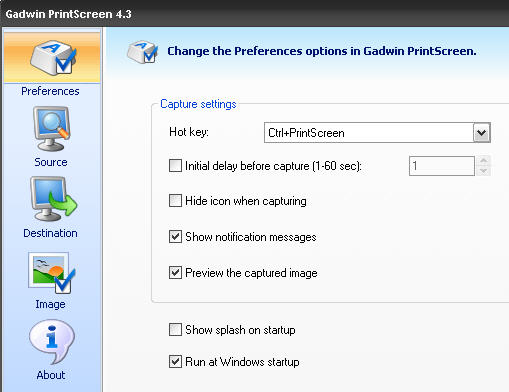Enable Initial delay before capture checkbox
The image size is (509, 392).
tap(175, 165)
